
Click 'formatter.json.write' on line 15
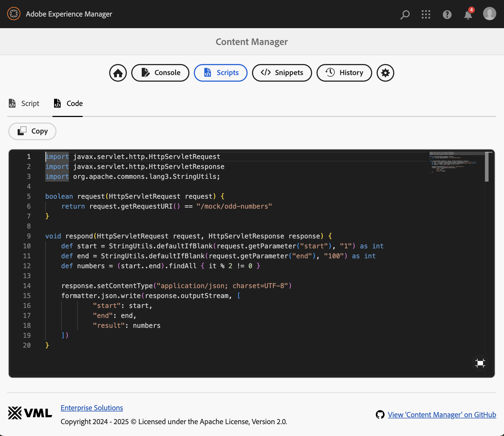click(101, 296)
